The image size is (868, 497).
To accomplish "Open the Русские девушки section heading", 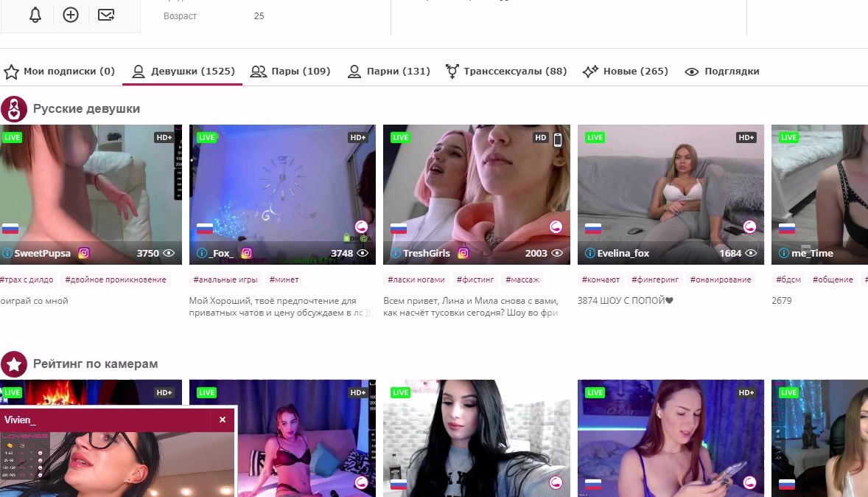I will tap(86, 109).
